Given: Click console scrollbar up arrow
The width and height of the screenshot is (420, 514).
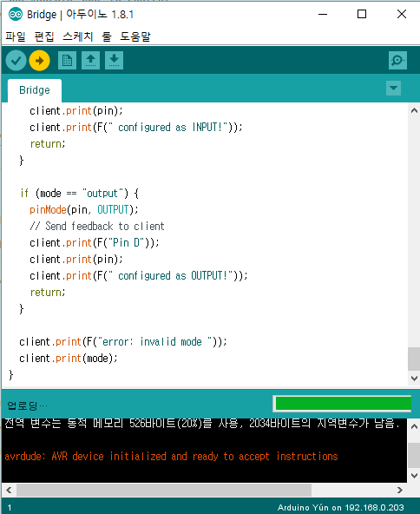Looking at the screenshot, I should (414, 426).
